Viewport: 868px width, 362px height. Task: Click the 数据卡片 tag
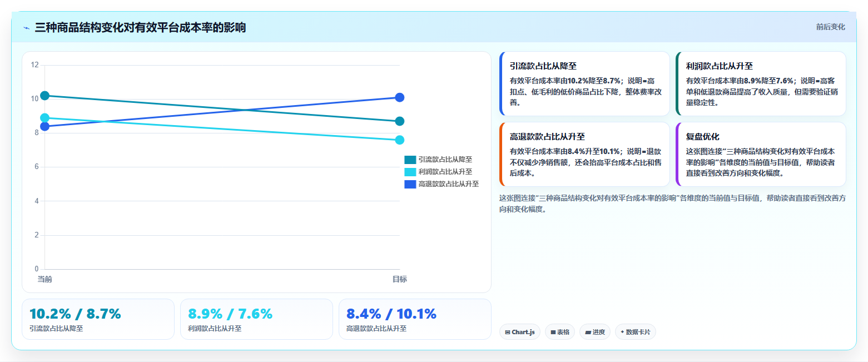(636, 332)
